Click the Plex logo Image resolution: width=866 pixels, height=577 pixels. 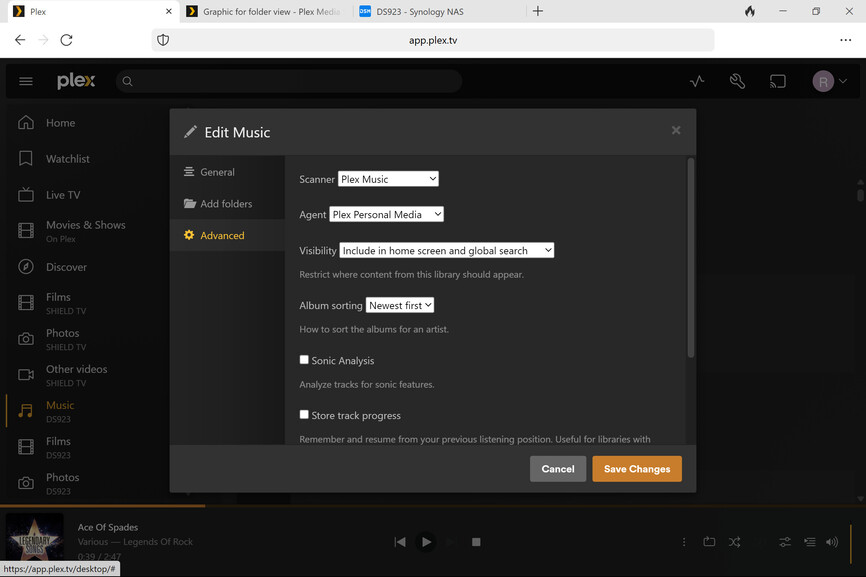click(76, 81)
